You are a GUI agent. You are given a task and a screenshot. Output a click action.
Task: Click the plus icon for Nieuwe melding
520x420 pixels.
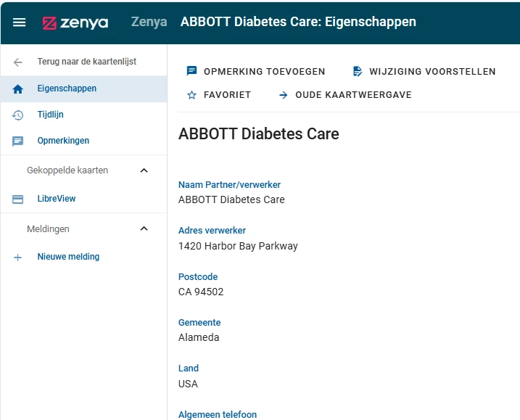(x=18, y=258)
